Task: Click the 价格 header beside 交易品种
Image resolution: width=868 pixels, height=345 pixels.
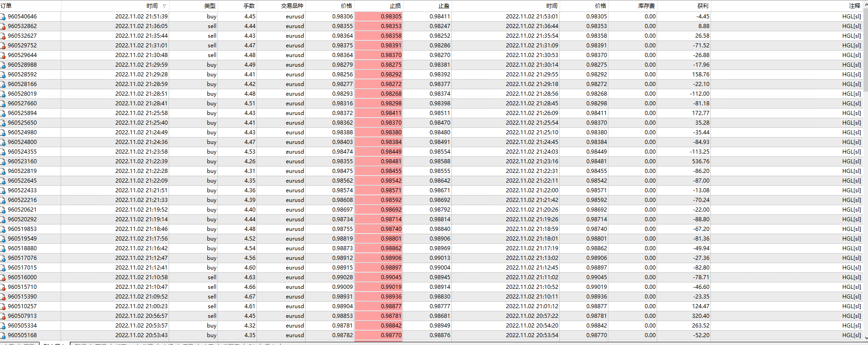Action: (330, 6)
